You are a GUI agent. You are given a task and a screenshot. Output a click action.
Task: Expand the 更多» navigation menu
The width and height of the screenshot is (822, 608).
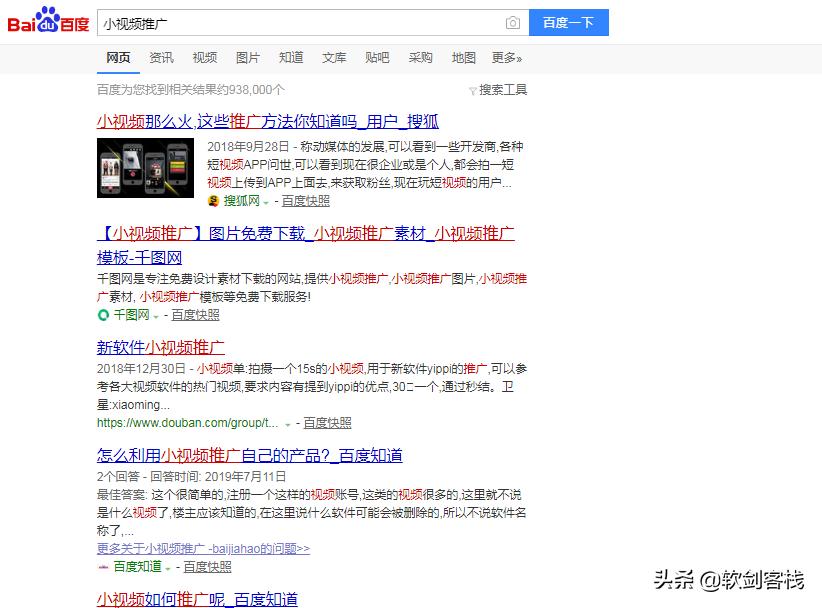(508, 58)
